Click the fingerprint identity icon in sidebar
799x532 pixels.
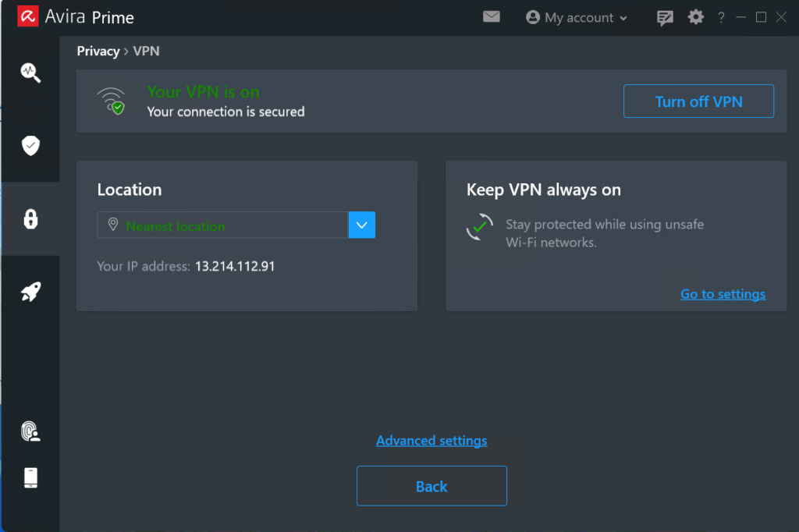pyautogui.click(x=30, y=431)
